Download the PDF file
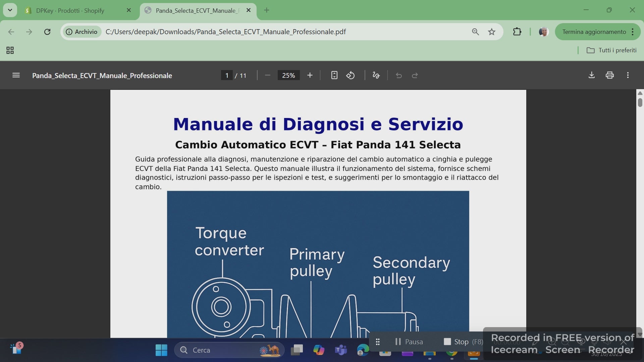This screenshot has width=644, height=362. point(591,75)
